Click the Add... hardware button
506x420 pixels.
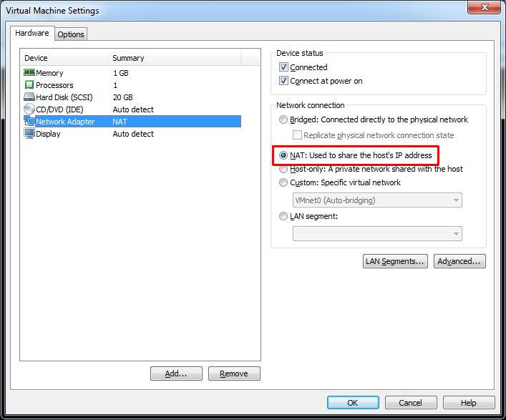coord(176,373)
